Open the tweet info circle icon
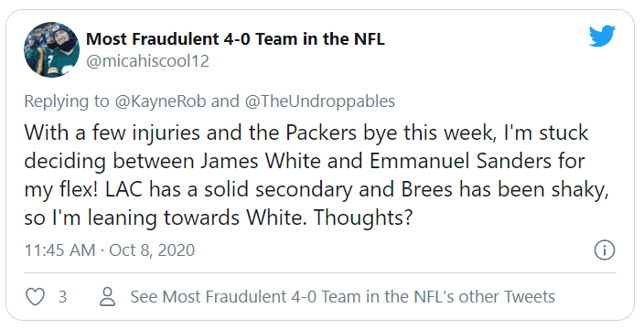644x329 pixels. tap(605, 249)
